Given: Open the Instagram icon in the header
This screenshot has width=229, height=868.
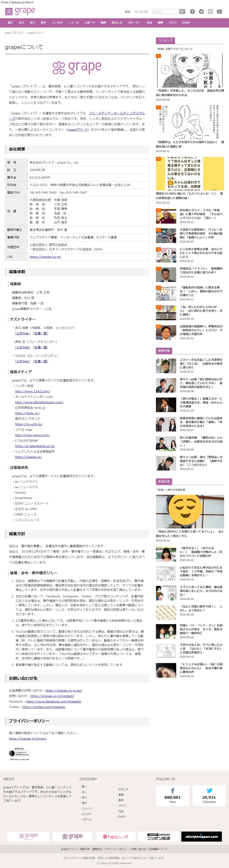Looking at the screenshot, I should point(210,12).
